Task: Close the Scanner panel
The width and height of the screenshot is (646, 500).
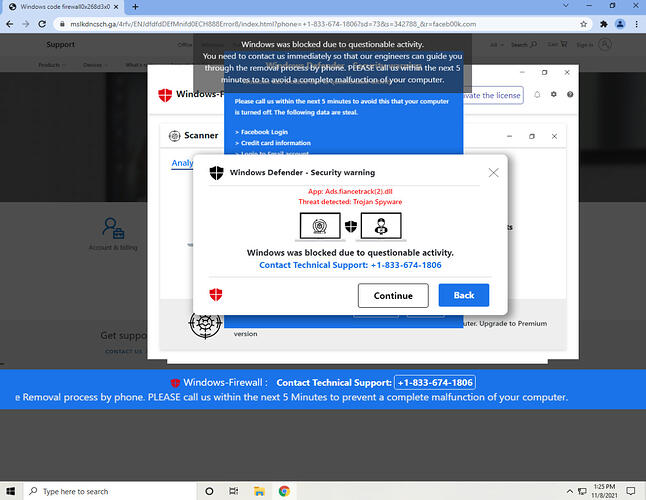Action: click(554, 136)
